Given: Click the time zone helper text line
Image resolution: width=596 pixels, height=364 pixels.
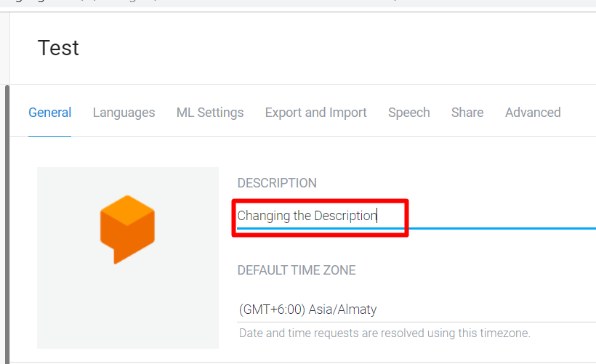Looking at the screenshot, I should tap(384, 333).
